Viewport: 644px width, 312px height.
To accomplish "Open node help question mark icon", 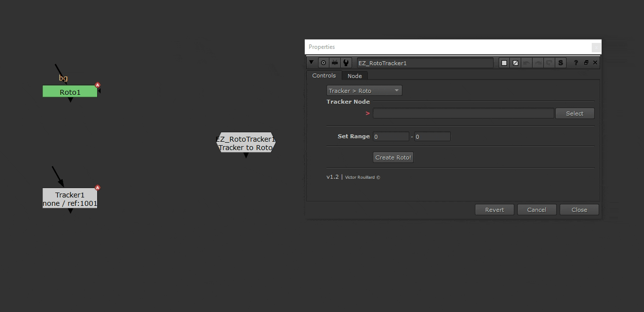I will pos(575,63).
